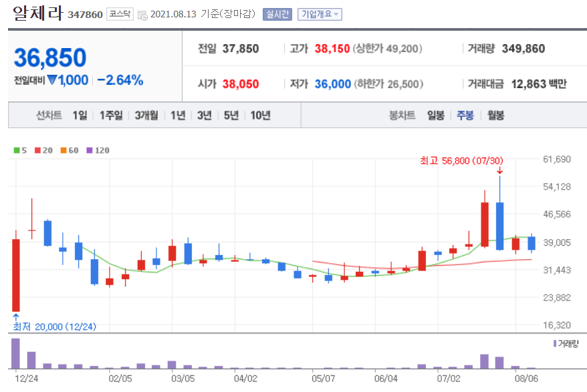This screenshot has width=587, height=392.
Task: Click the 02/05 date axis label
Action: click(120, 379)
